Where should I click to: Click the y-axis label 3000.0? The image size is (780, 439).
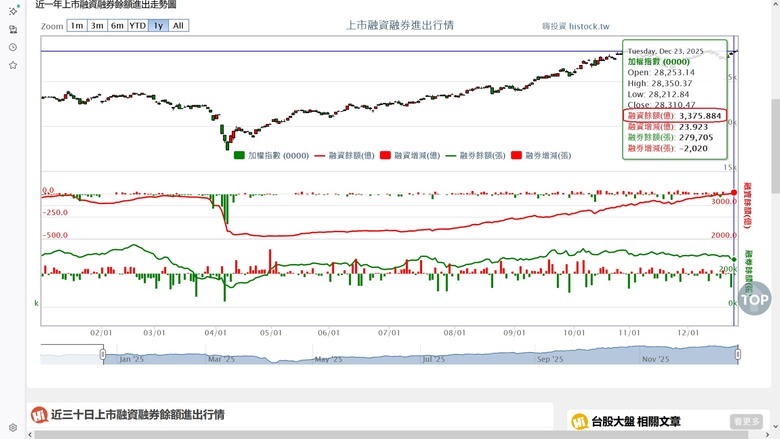[x=724, y=201]
